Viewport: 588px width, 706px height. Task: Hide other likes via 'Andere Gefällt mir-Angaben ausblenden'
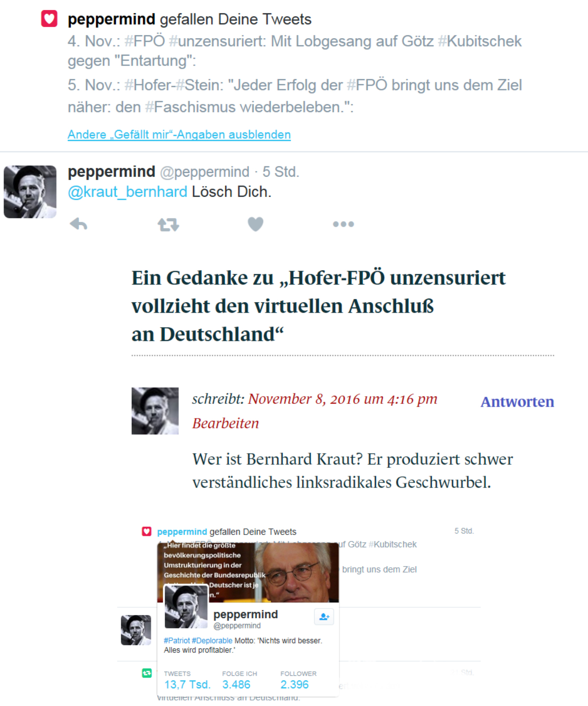click(179, 135)
